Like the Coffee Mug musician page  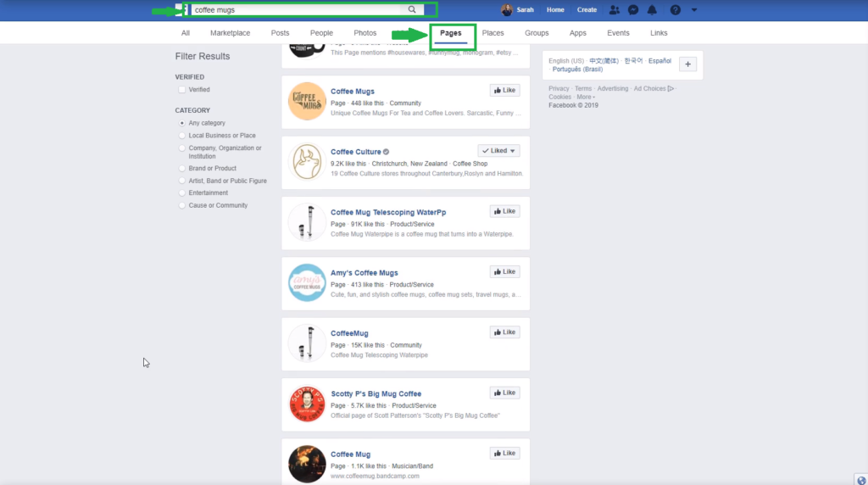tap(504, 453)
